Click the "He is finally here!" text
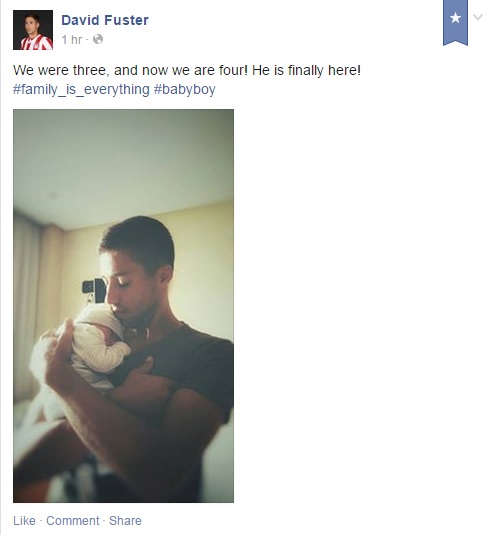The height and width of the screenshot is (535, 494). (x=306, y=70)
